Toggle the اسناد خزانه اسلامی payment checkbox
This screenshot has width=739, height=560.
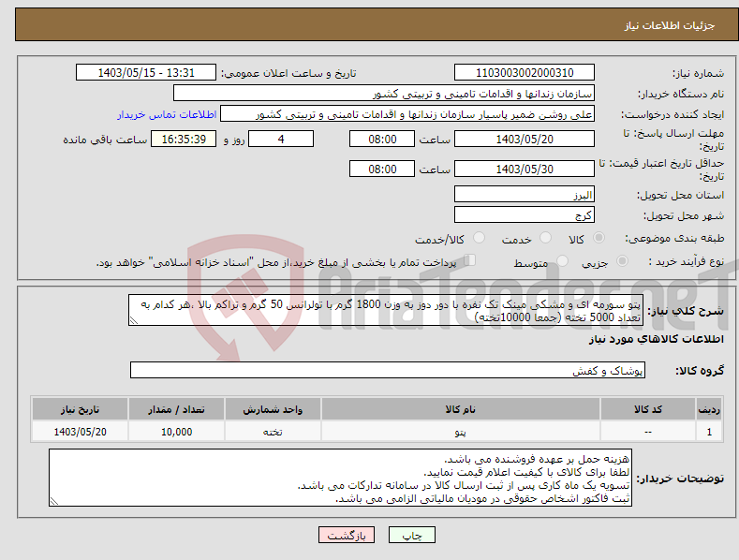point(469,260)
